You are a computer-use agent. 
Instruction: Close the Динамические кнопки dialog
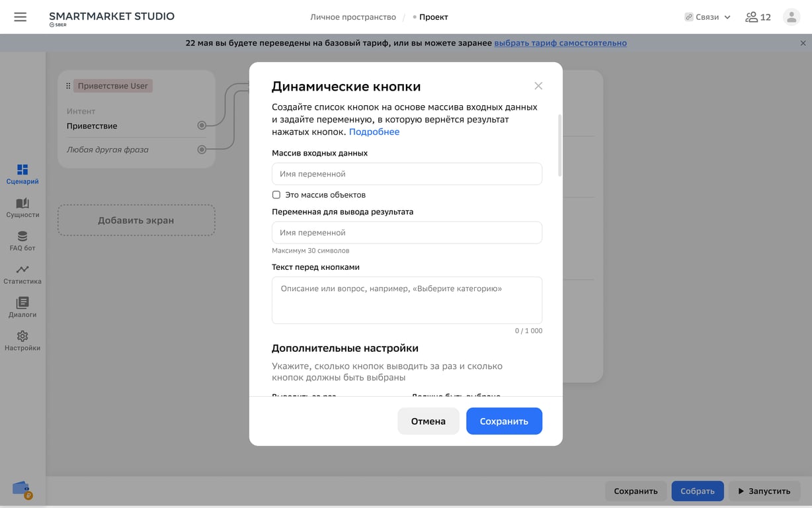click(x=538, y=86)
